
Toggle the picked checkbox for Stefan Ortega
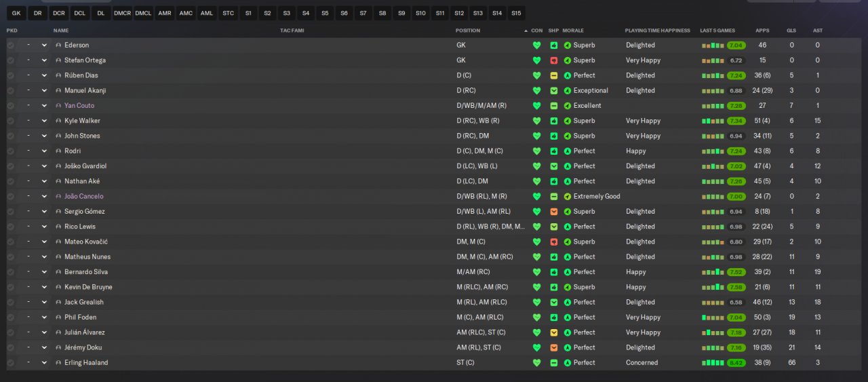(x=10, y=60)
